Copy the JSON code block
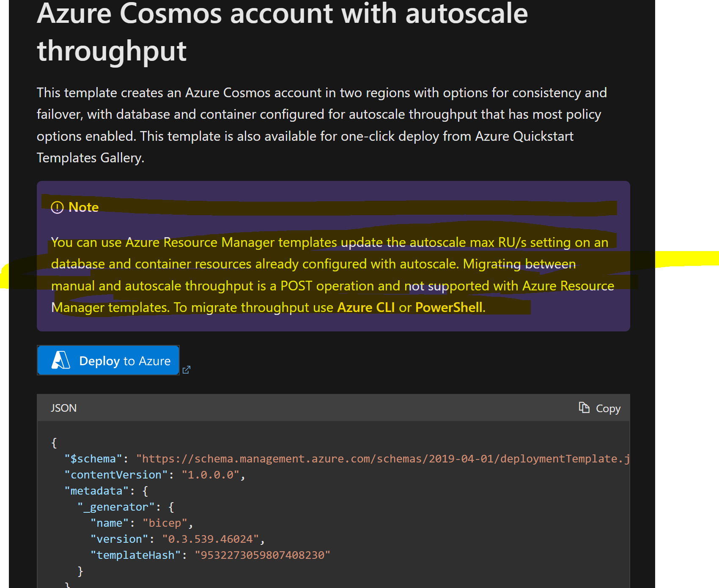Image resolution: width=719 pixels, height=588 pixels. tap(600, 408)
